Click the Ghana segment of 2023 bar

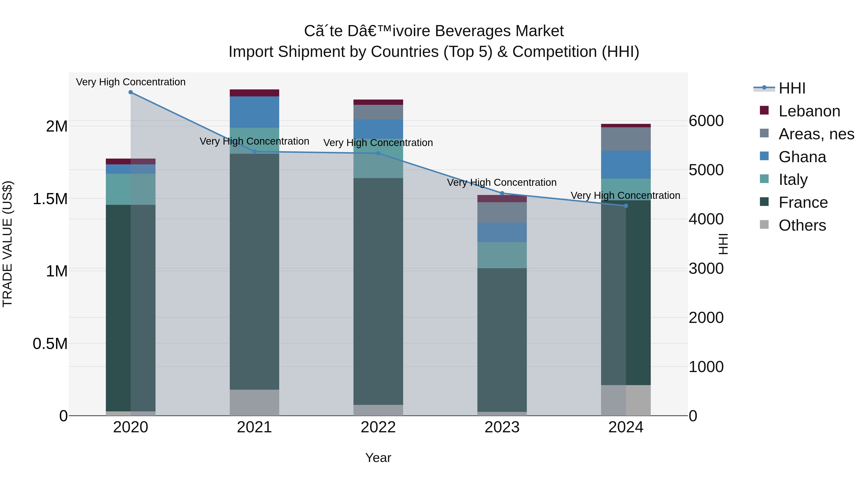tap(502, 232)
